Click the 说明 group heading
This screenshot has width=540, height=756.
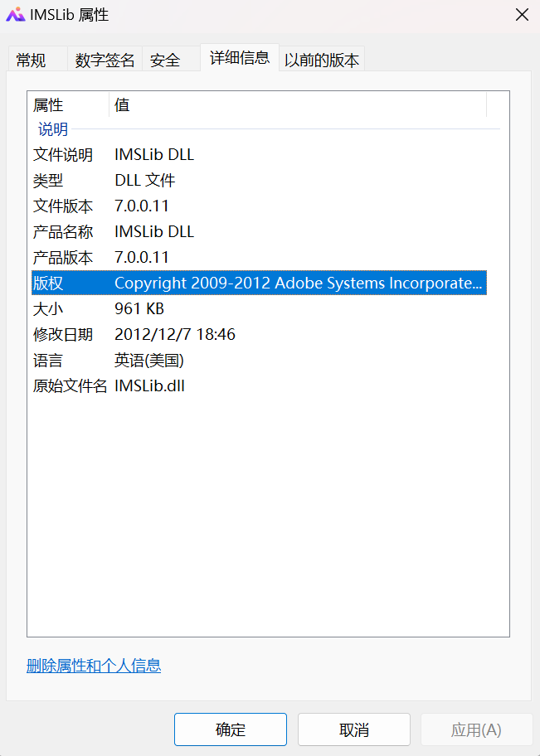[53, 129]
